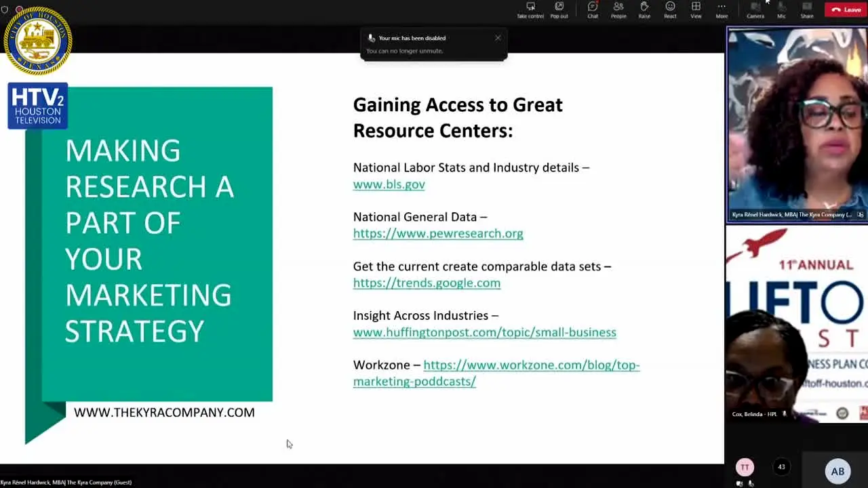The width and height of the screenshot is (868, 488).
Task: Click the shield icon in top-left corner
Action: click(4, 9)
